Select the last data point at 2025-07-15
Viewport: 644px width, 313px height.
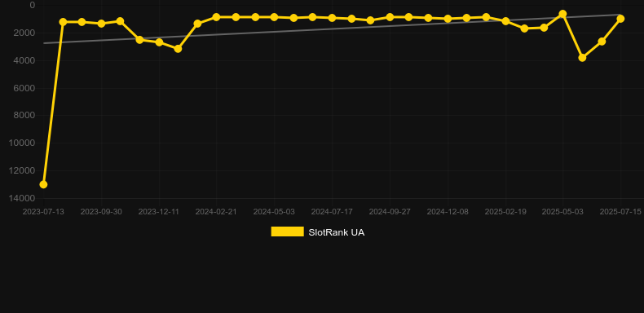coord(620,19)
